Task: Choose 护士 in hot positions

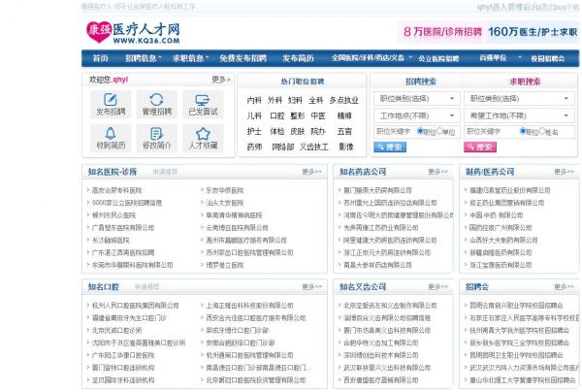Action: (x=254, y=131)
